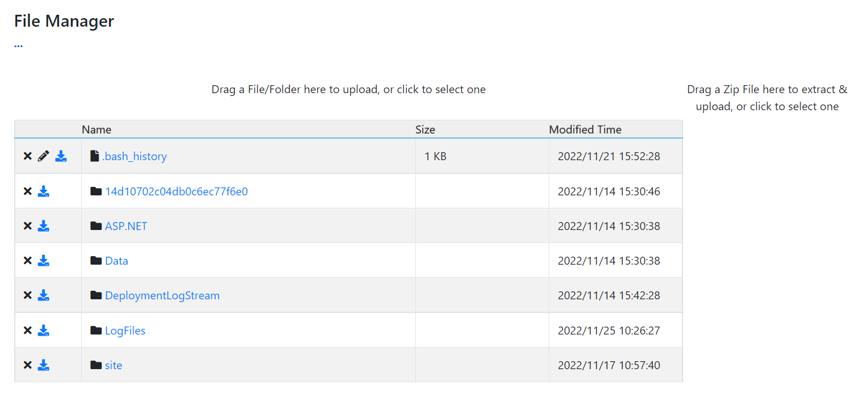Click the File/Folder upload drop zone
The height and width of the screenshot is (393, 868).
click(x=348, y=89)
